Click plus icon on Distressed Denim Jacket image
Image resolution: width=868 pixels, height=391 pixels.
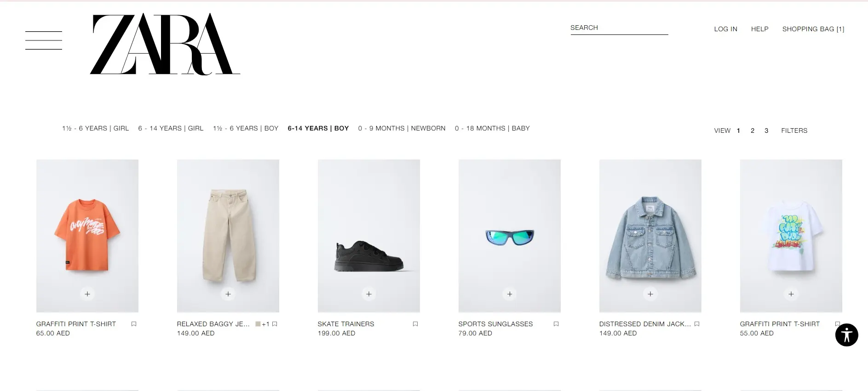[650, 294]
